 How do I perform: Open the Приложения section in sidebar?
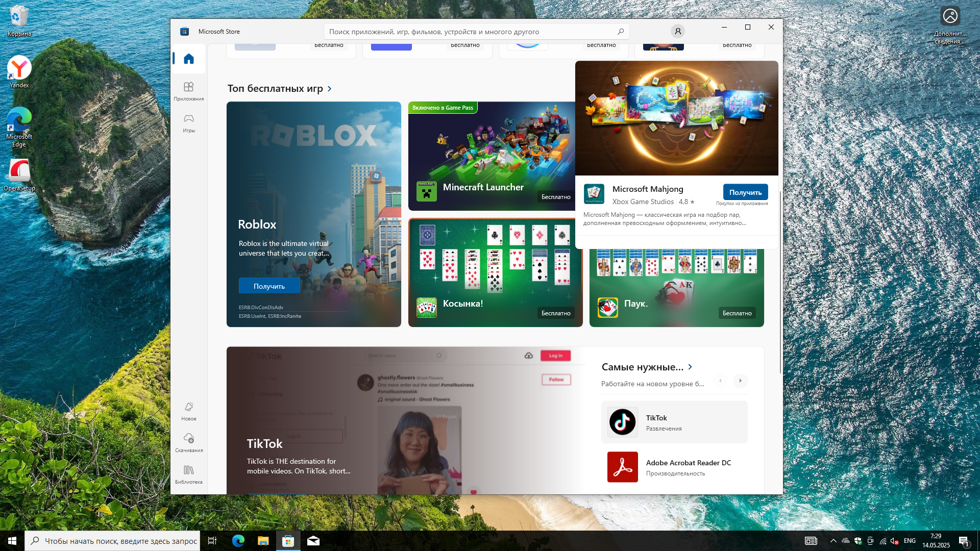coord(189,91)
